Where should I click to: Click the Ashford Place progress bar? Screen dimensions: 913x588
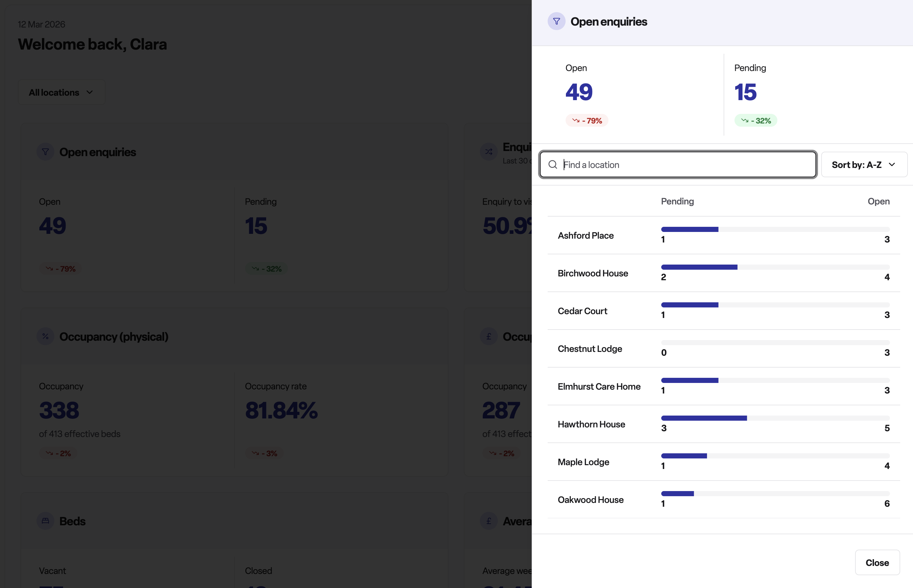[x=775, y=229]
